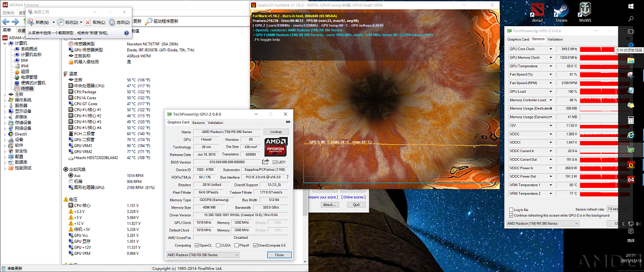
Task: Click the GPU Name field in GPU-Z
Action: 226,131
